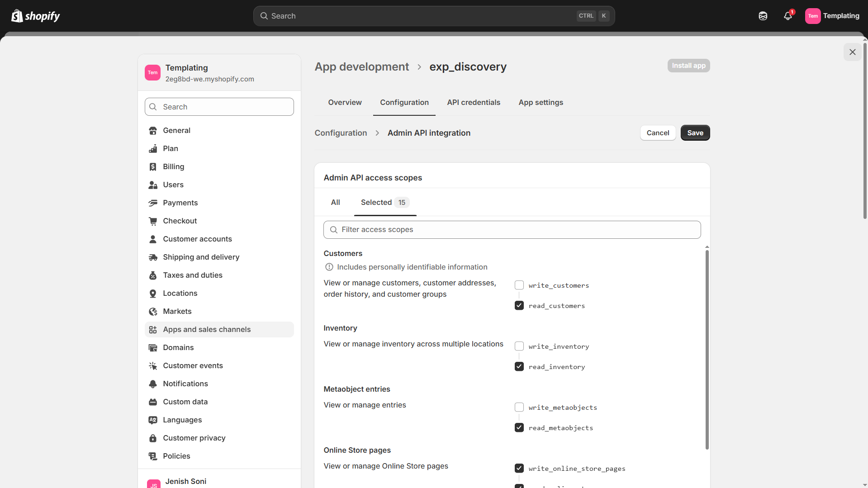Click the Plan icon in sidebar

point(153,149)
